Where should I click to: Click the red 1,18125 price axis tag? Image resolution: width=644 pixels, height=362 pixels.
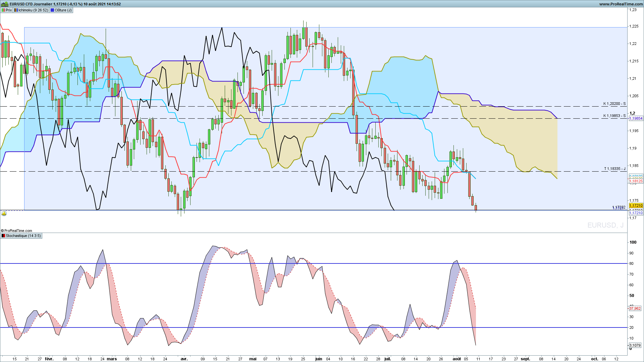636,181
